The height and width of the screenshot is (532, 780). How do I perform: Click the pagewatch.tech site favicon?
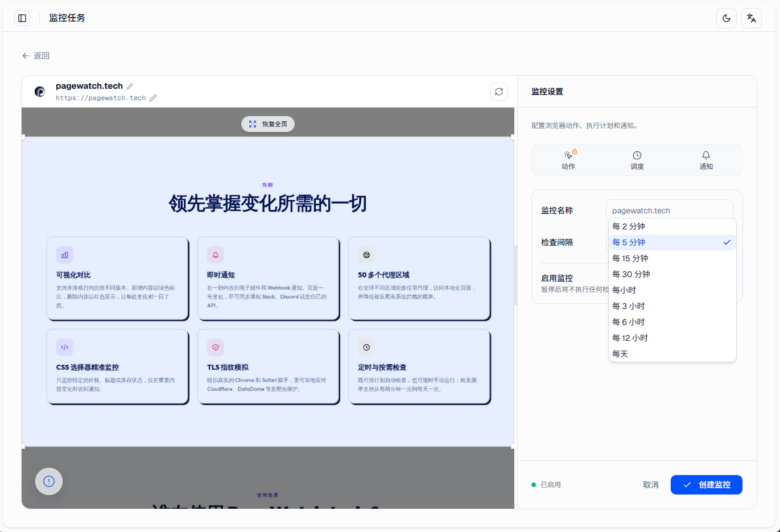(x=40, y=92)
